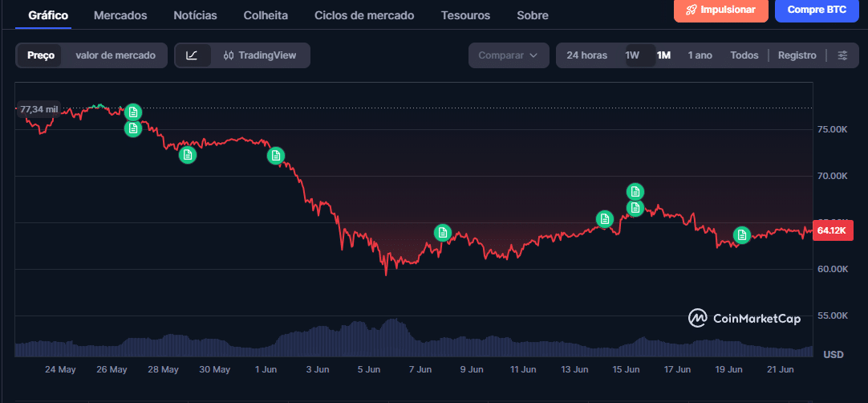This screenshot has width=868, height=403.
Task: Click the 70.00K axis label
Action: point(833,176)
